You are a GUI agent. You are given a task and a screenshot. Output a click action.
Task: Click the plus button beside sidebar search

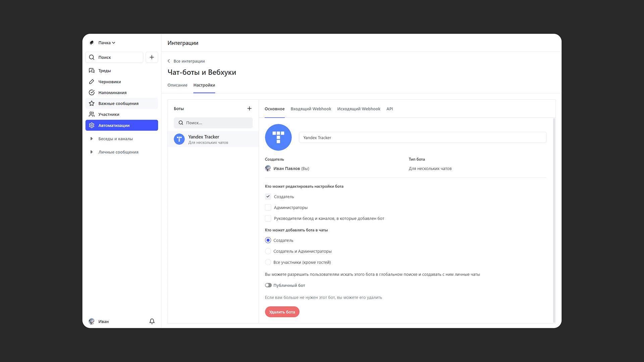[x=152, y=57]
